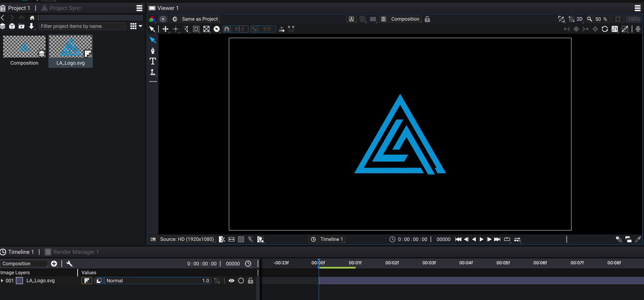Image resolution: width=644 pixels, height=300 pixels.
Task: Click the 45.0 angle snap value field
Action: (239, 29)
